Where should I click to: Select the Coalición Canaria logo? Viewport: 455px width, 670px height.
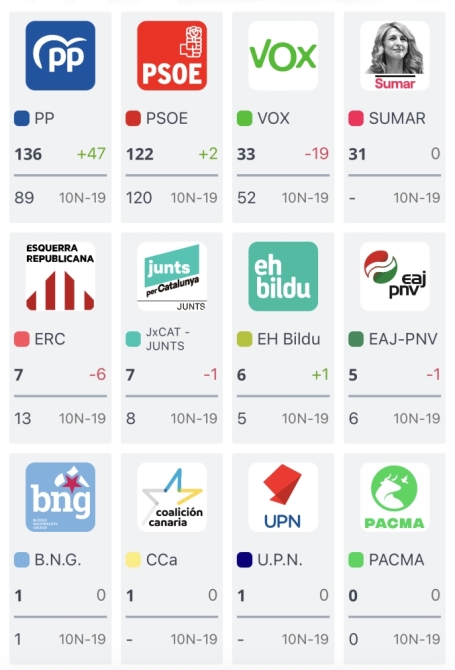point(172,497)
